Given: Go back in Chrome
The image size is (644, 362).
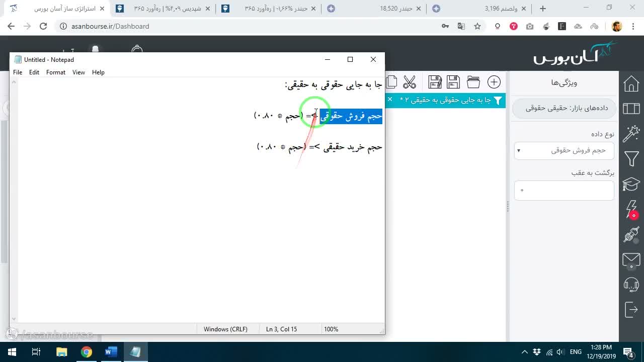Looking at the screenshot, I should tap(11, 26).
